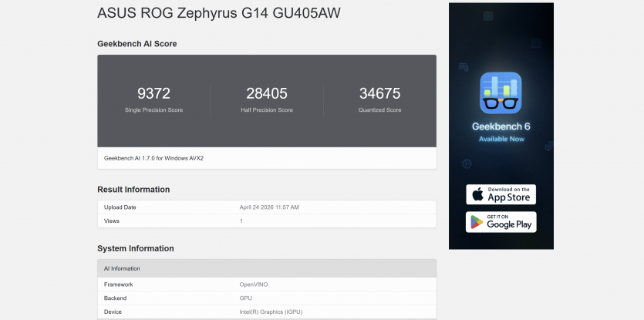
Task: Click the Geekbench AI 1.7.0 version text
Action: [153, 158]
